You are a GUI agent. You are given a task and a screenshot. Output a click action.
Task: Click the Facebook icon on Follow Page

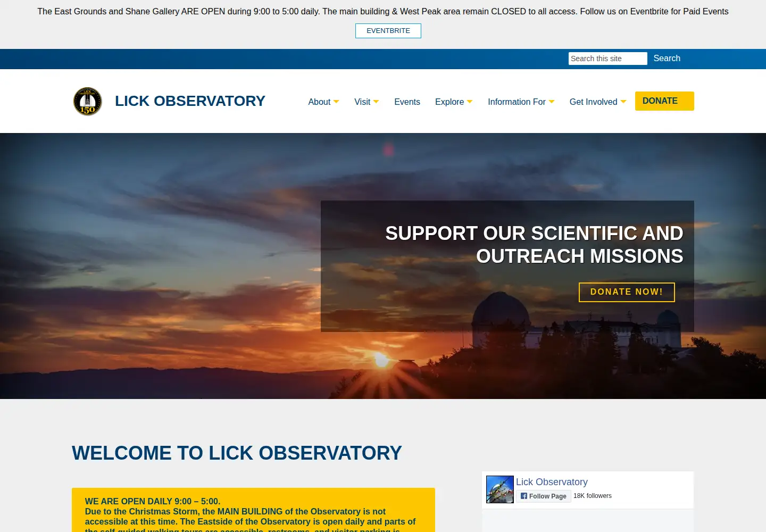[524, 496]
